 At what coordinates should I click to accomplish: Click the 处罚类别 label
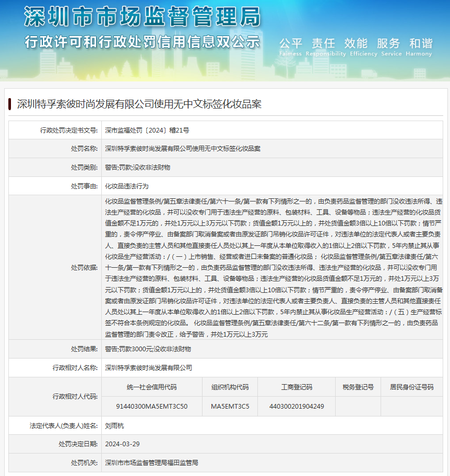click(85, 167)
